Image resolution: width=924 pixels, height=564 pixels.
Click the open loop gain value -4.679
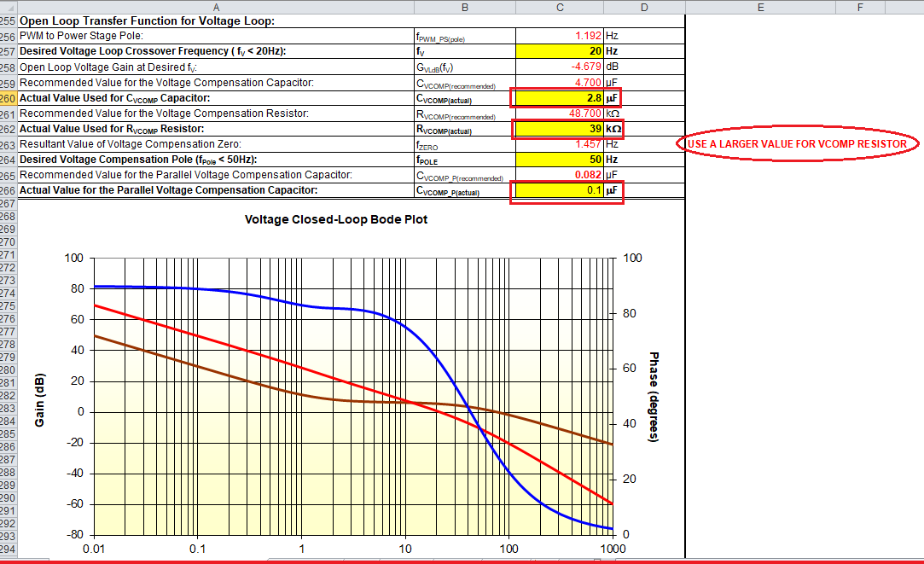[586, 67]
